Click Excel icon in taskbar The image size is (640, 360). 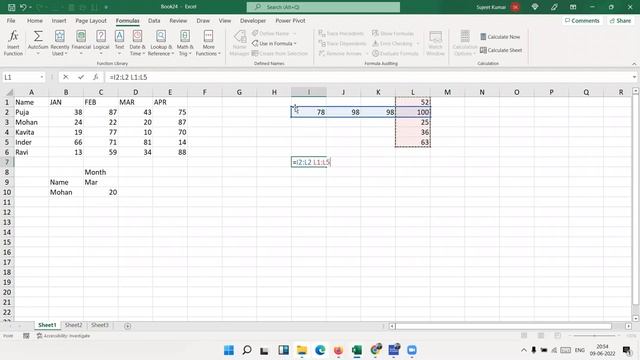[x=357, y=350]
